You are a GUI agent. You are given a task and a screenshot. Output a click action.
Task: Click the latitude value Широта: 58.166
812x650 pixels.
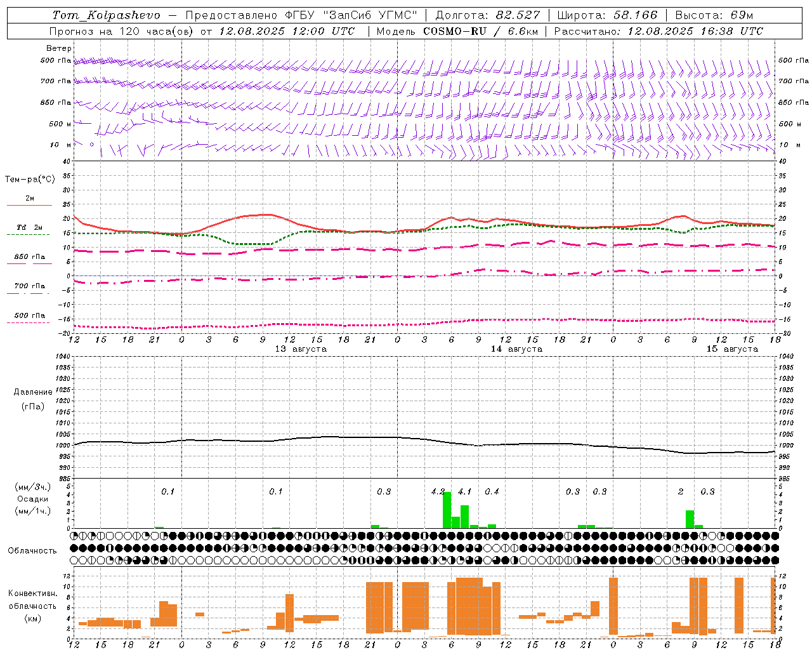(608, 15)
